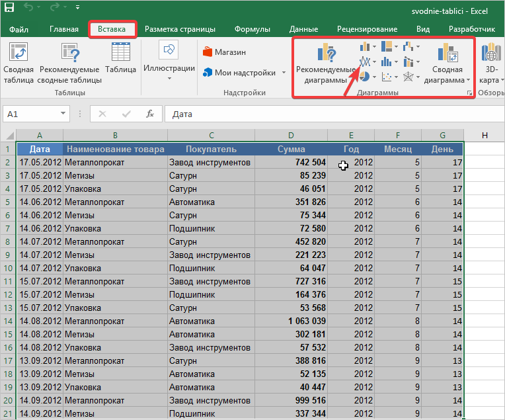Insert a pie chart
Screen dimensions: 505x420
[x=365, y=77]
